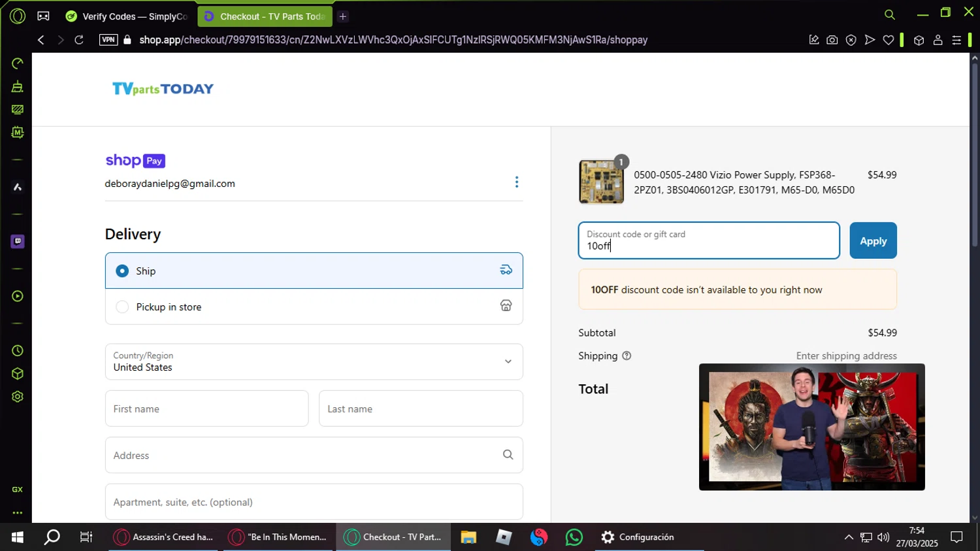Open WhatsApp from the taskbar
The height and width of the screenshot is (551, 980).
click(x=574, y=537)
